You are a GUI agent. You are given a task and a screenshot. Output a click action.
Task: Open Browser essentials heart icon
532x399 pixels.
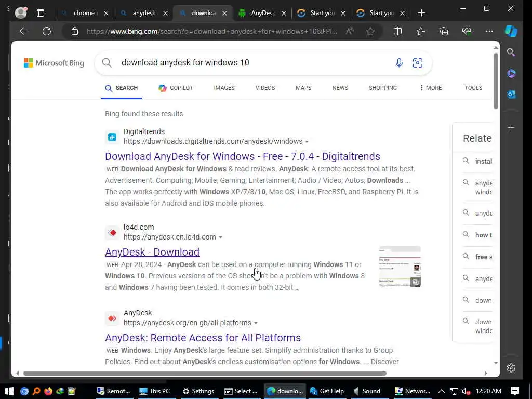pyautogui.click(x=467, y=31)
